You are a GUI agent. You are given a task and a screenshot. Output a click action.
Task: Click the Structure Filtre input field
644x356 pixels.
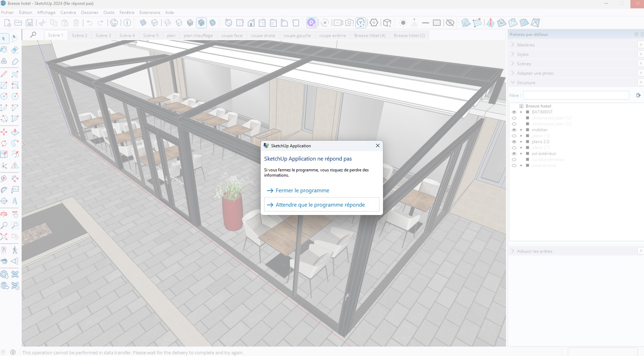pyautogui.click(x=576, y=95)
